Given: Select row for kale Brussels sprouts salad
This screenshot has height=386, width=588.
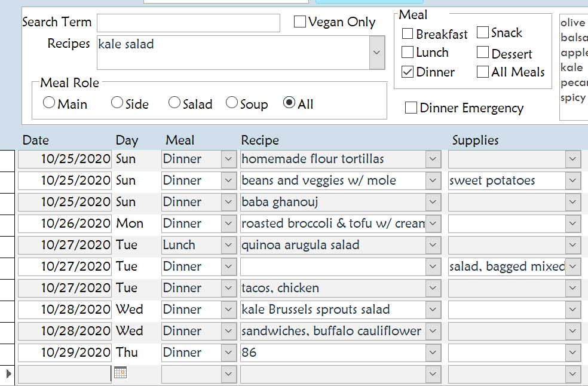Looking at the screenshot, I should tap(7, 310).
